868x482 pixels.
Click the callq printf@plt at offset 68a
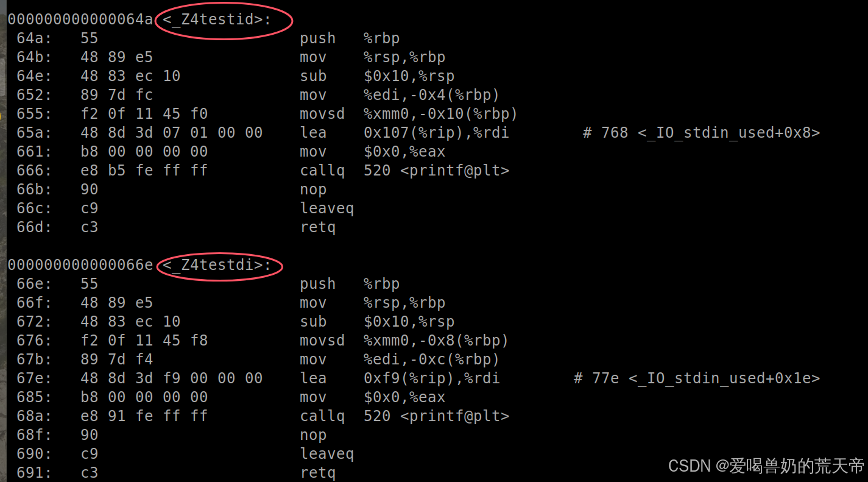pyautogui.click(x=404, y=416)
